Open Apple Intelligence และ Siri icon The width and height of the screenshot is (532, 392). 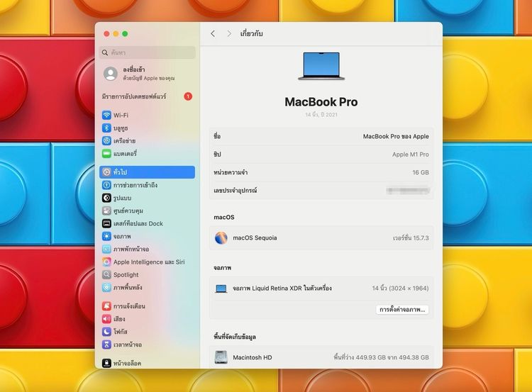coord(106,262)
